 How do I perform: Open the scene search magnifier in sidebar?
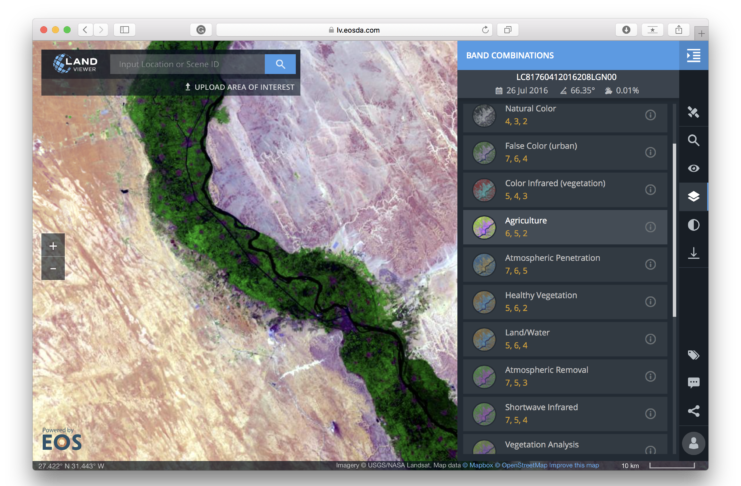click(693, 141)
